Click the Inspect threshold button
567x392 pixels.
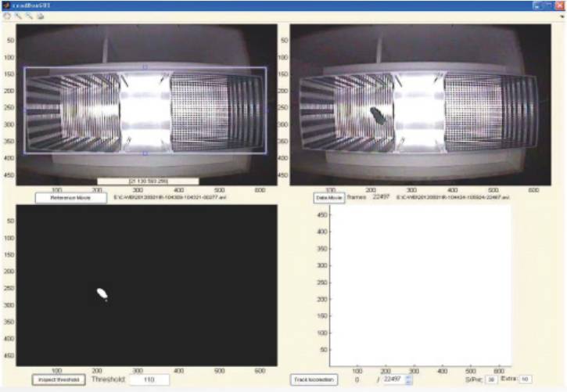click(59, 379)
